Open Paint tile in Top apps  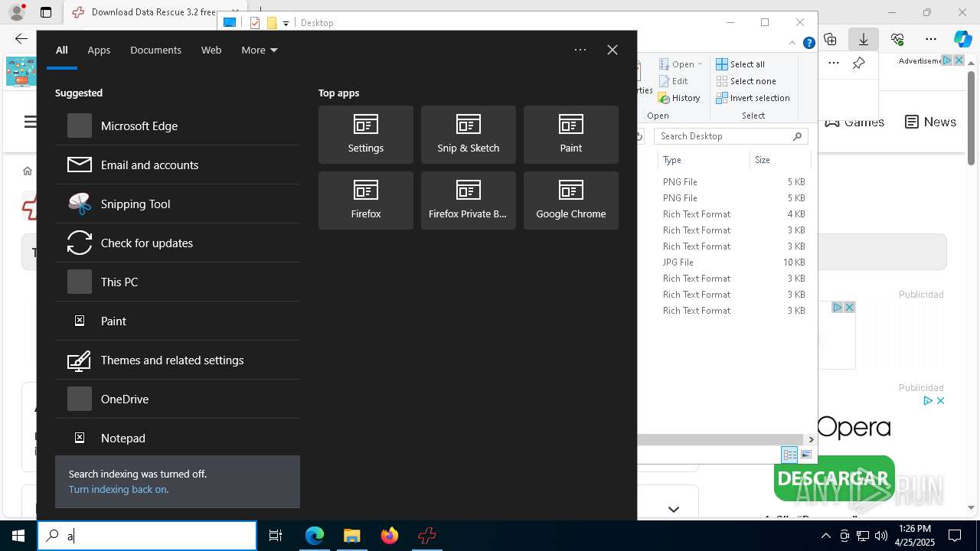[x=571, y=135]
